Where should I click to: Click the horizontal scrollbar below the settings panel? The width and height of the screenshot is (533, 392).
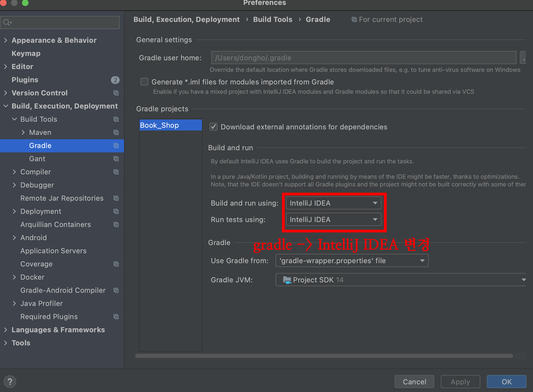click(324, 356)
